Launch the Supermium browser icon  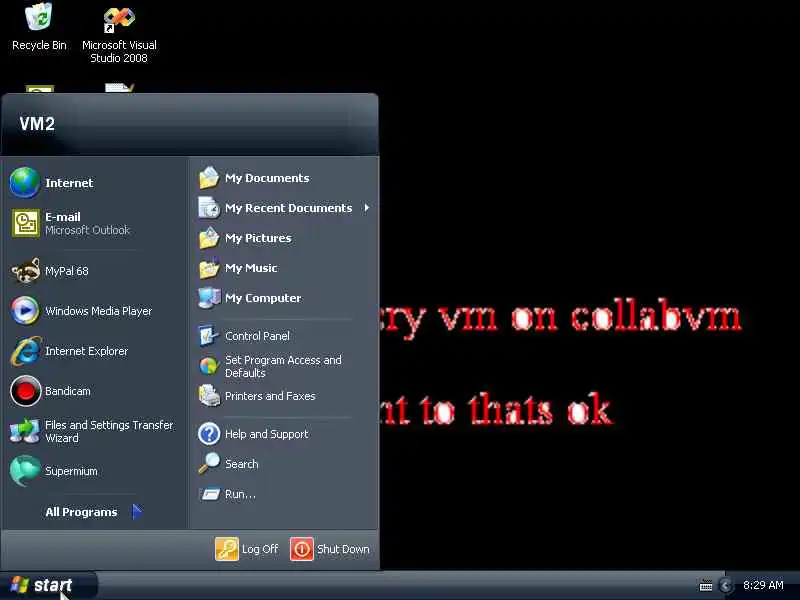coord(24,471)
